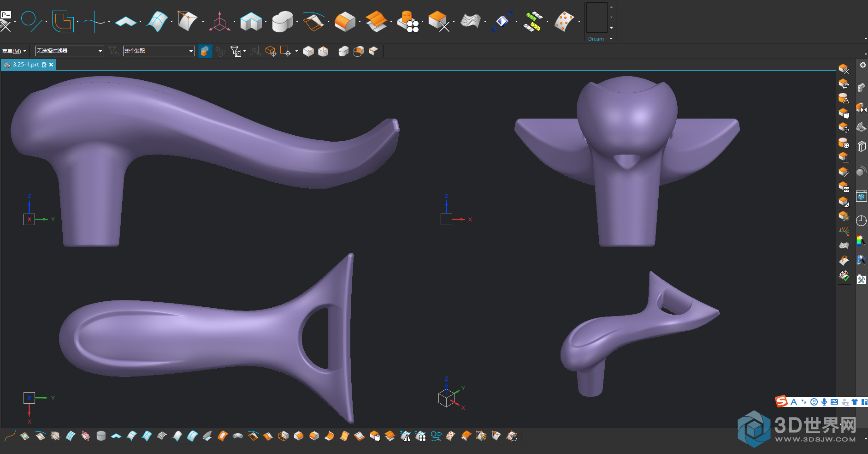This screenshot has width=868, height=454.
Task: Expand dropdown next to rectangle snap icon
Action: (296, 51)
